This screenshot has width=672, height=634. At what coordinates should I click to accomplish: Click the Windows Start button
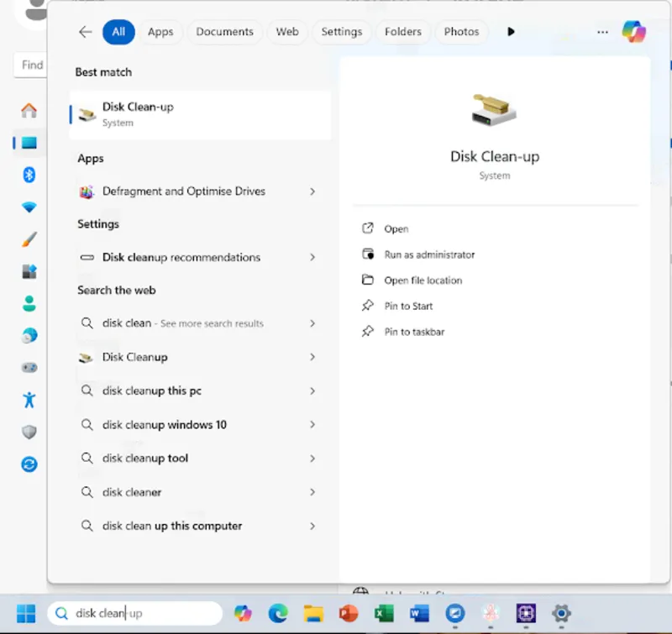[26, 614]
